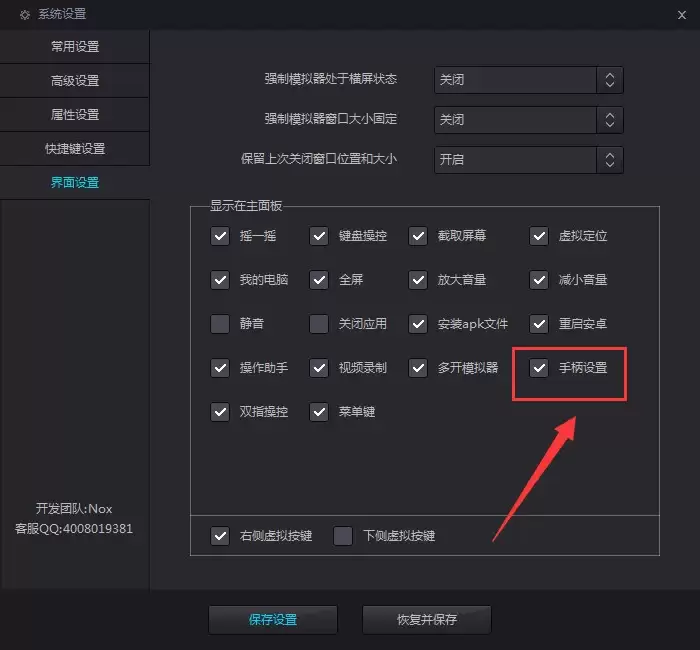Toggle the 摇一摇 checkbox
Image resolution: width=700 pixels, height=650 pixels.
(220, 237)
